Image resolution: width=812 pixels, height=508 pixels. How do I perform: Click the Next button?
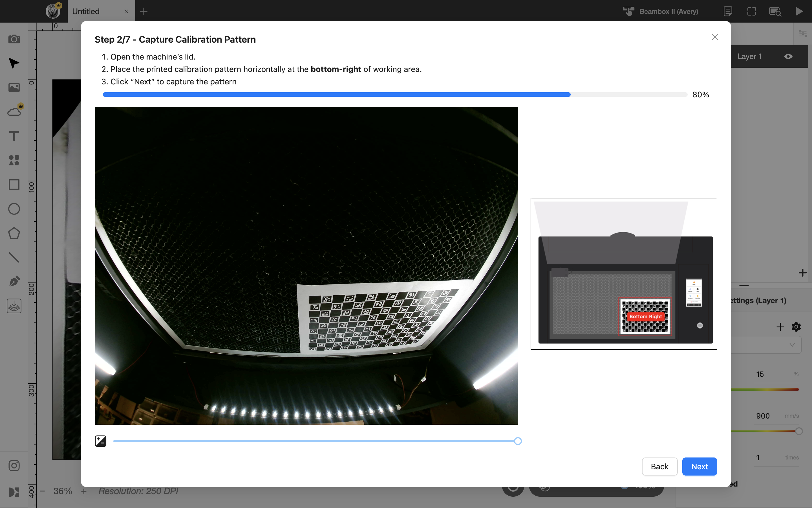[699, 466]
